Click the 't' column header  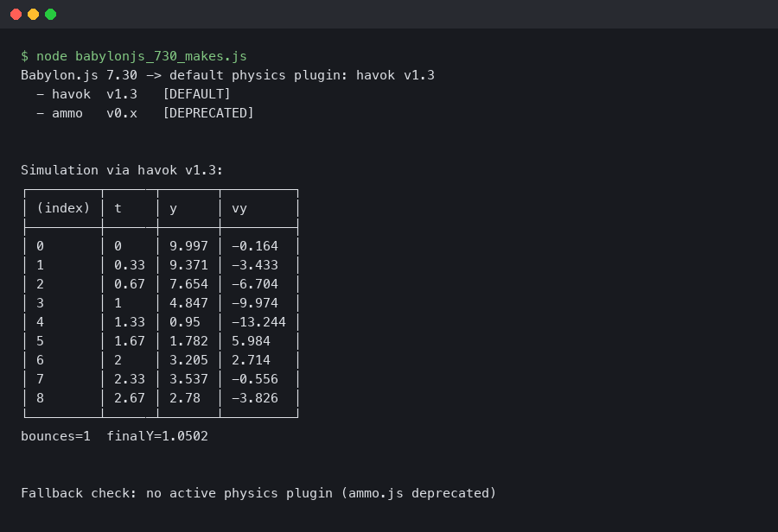(x=118, y=208)
